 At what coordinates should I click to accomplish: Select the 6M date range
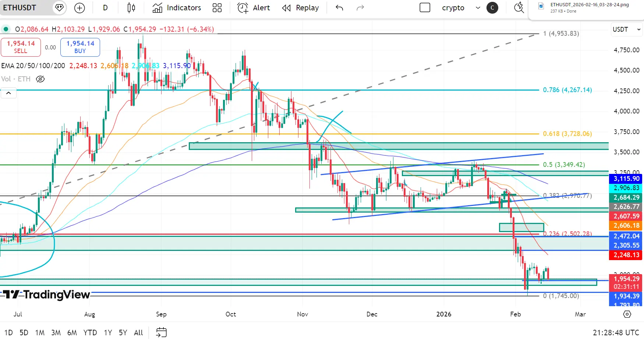tap(72, 333)
